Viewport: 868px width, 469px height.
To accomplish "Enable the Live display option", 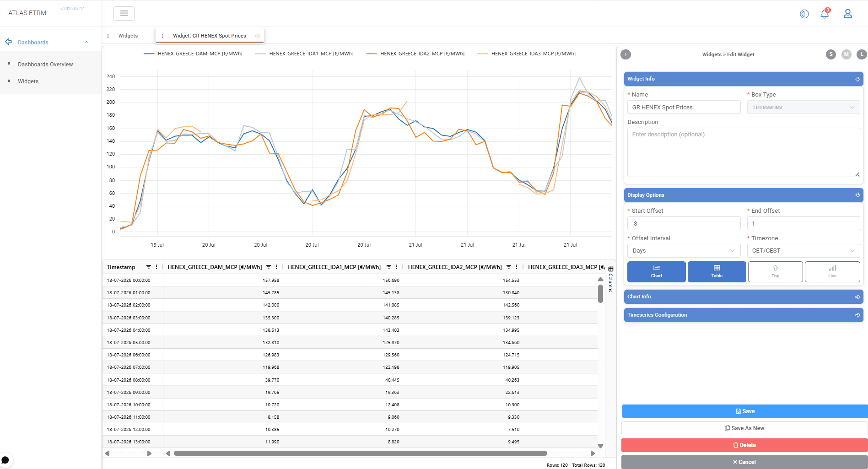I will point(832,272).
